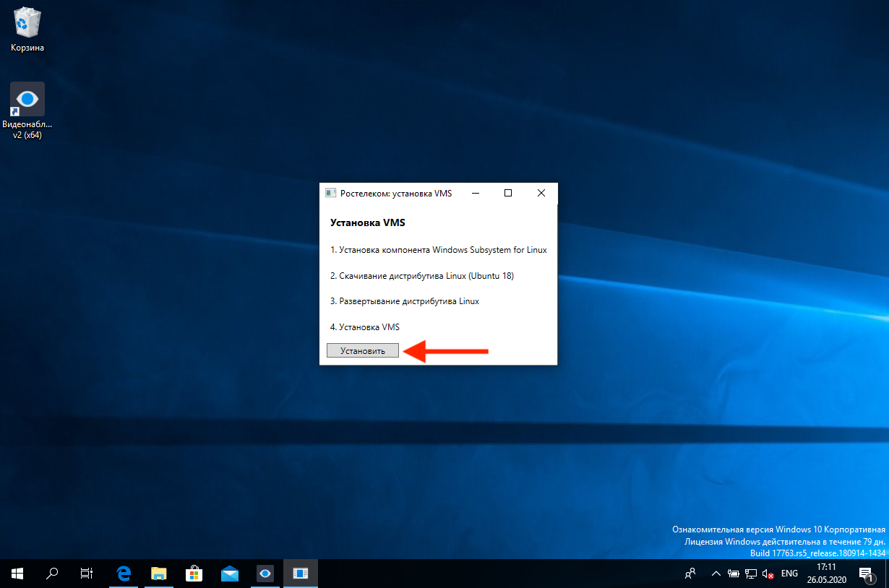Screen dimensions: 889x588
Task: Select the active VMS installer taskbar button
Action: (301, 574)
